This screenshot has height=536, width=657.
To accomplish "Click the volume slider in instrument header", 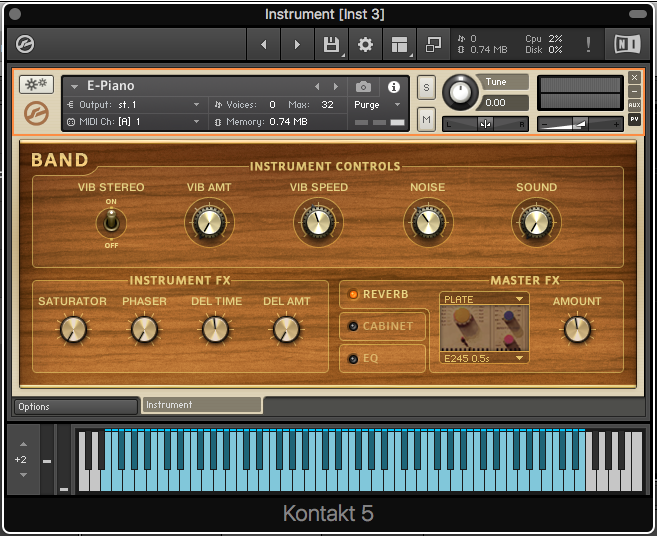I will coord(580,124).
